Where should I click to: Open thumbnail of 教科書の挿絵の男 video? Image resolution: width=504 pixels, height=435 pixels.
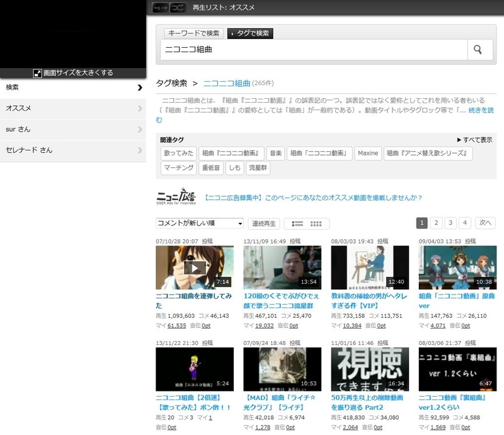tap(370, 268)
